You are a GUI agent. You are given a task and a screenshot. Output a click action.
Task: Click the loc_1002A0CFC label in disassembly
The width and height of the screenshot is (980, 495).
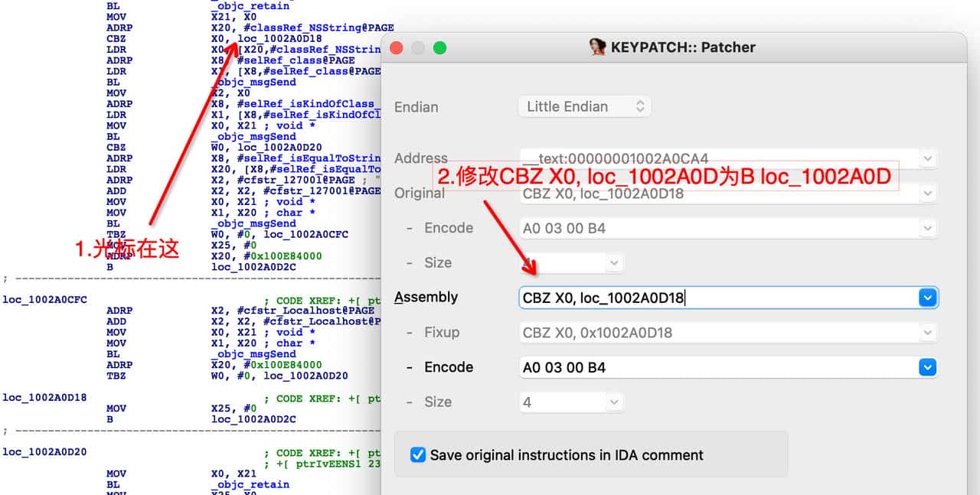tap(44, 300)
